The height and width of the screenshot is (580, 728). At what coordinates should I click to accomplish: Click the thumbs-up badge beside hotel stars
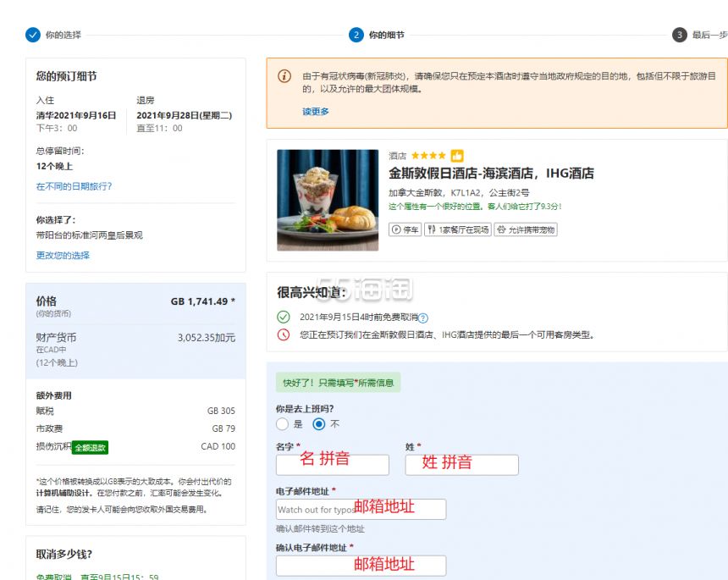pyautogui.click(x=457, y=156)
